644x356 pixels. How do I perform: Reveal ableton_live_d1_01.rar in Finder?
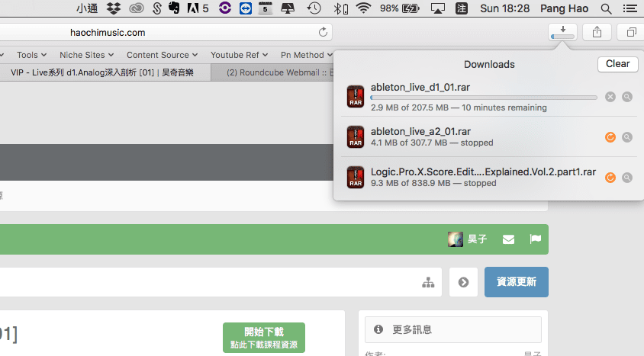click(626, 97)
